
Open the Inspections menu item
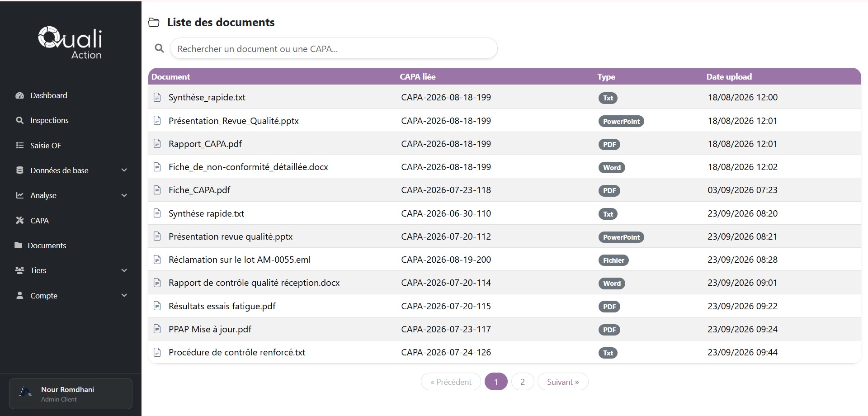pos(49,120)
